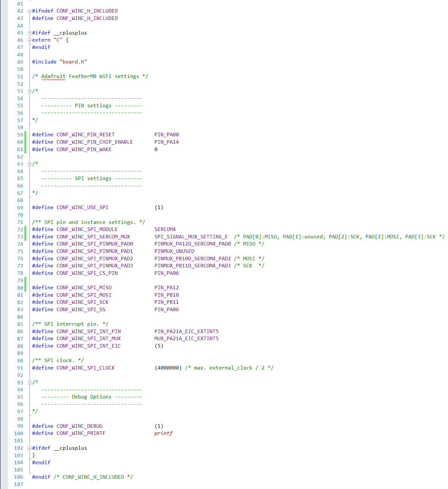Collapse the extern "C" block fold marker

29,40
